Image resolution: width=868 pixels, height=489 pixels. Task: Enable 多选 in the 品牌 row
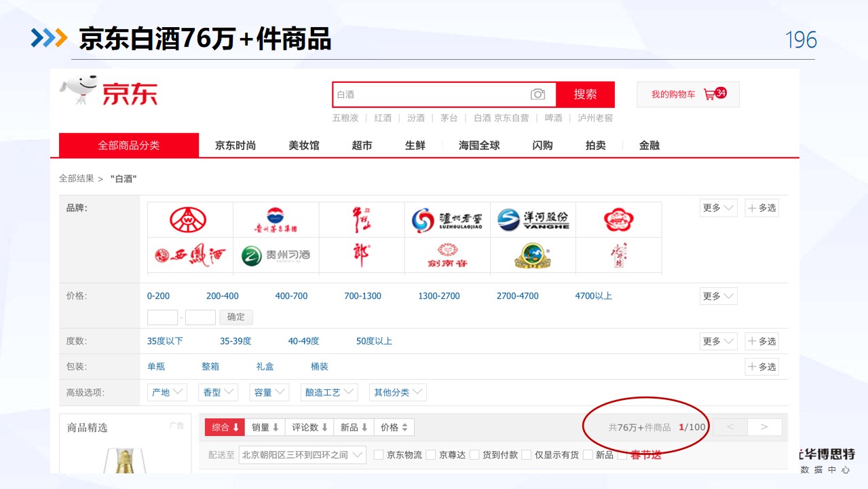pyautogui.click(x=761, y=208)
